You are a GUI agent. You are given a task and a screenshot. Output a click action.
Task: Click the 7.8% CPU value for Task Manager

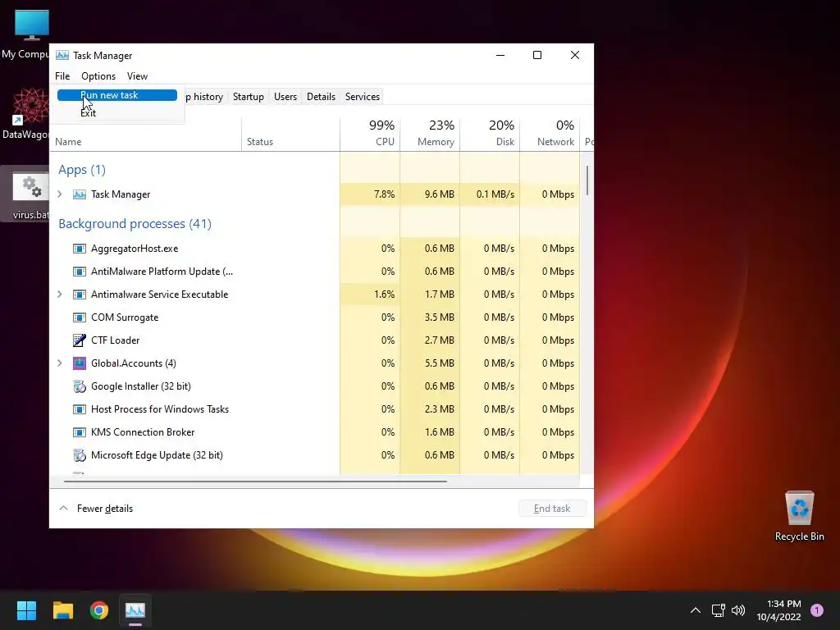coord(384,194)
